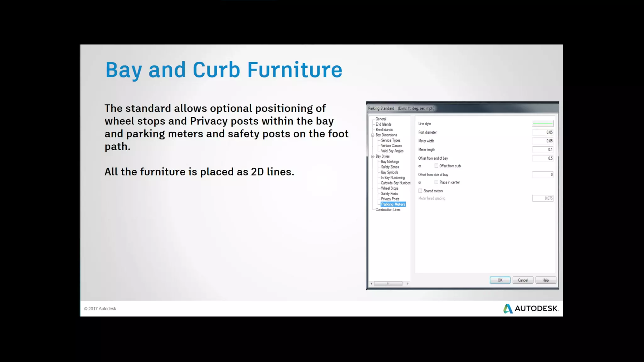
Task: Open Bend Islands settings
Action: click(x=384, y=130)
